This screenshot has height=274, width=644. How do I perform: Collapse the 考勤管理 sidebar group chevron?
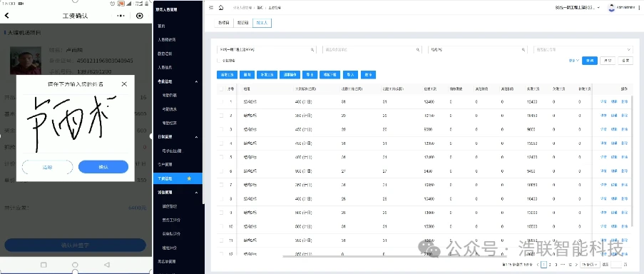[x=196, y=82]
